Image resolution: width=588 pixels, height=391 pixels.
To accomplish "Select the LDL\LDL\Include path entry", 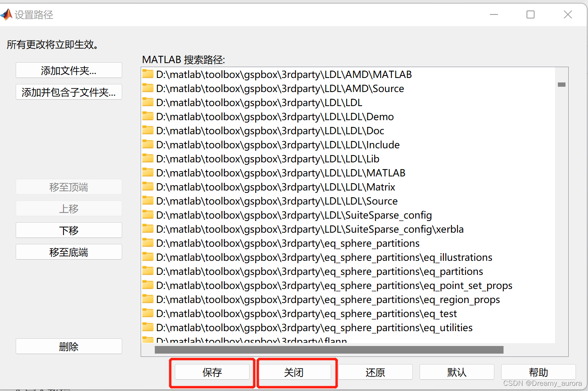I will [x=277, y=144].
